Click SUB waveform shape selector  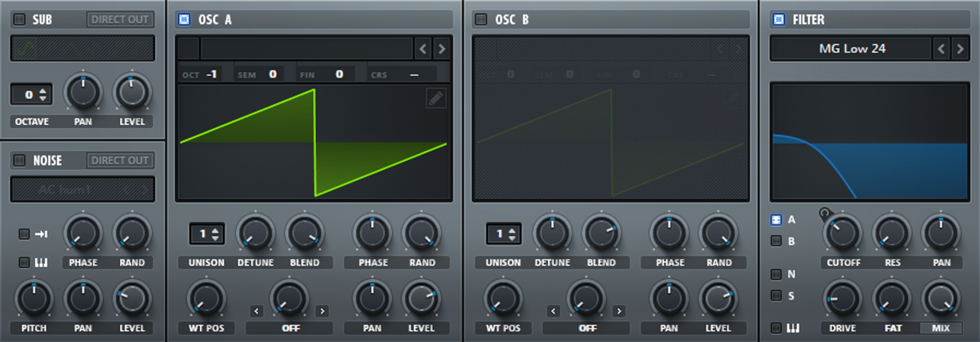click(x=82, y=47)
